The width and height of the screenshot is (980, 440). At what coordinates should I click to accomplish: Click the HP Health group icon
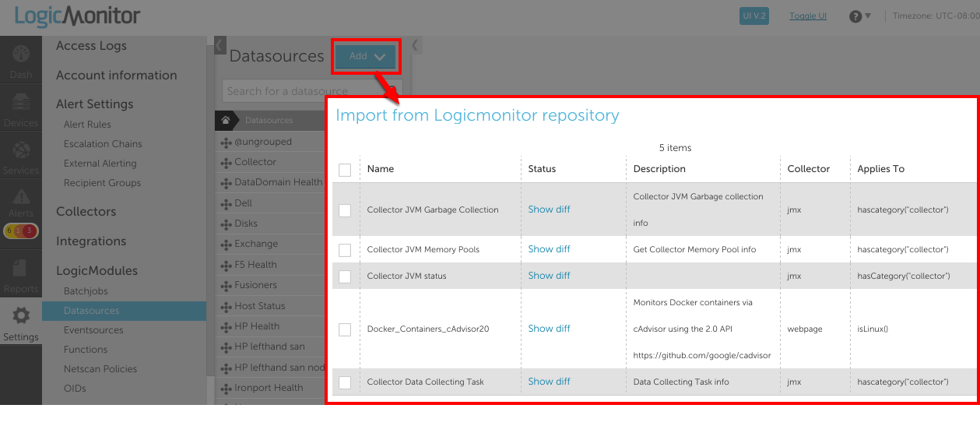pyautogui.click(x=227, y=326)
